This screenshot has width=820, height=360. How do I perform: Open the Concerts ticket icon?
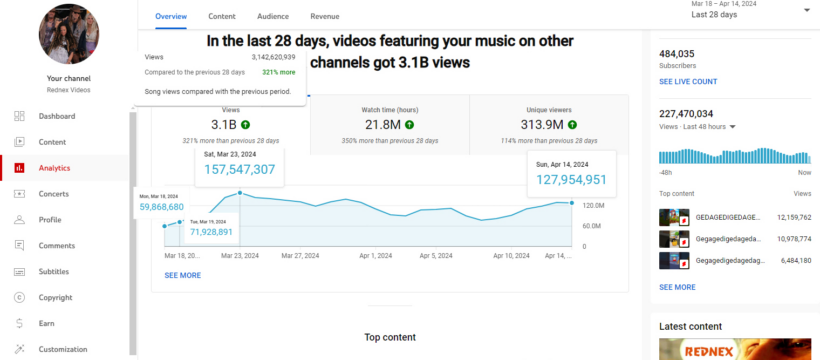point(19,194)
